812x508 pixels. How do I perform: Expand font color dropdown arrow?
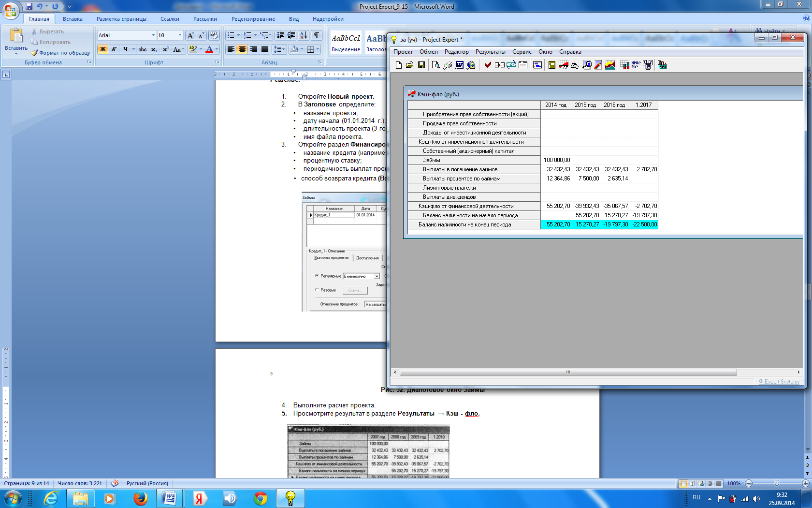(x=217, y=49)
